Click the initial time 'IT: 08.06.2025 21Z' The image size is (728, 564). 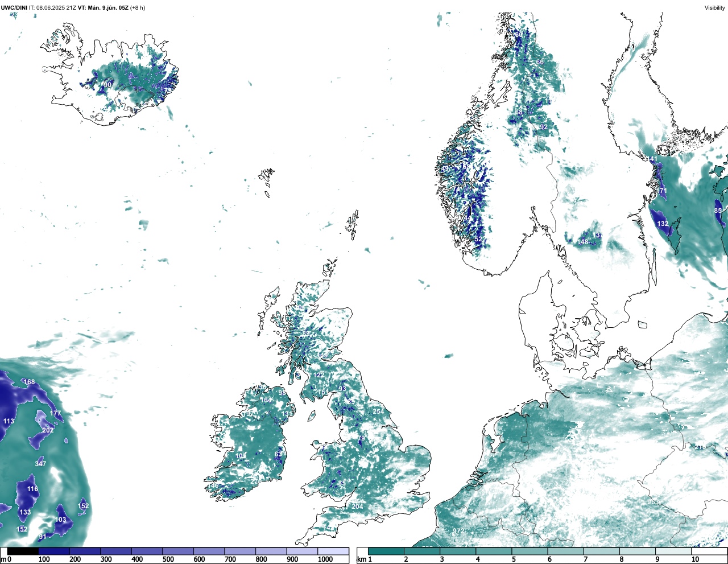[52, 8]
